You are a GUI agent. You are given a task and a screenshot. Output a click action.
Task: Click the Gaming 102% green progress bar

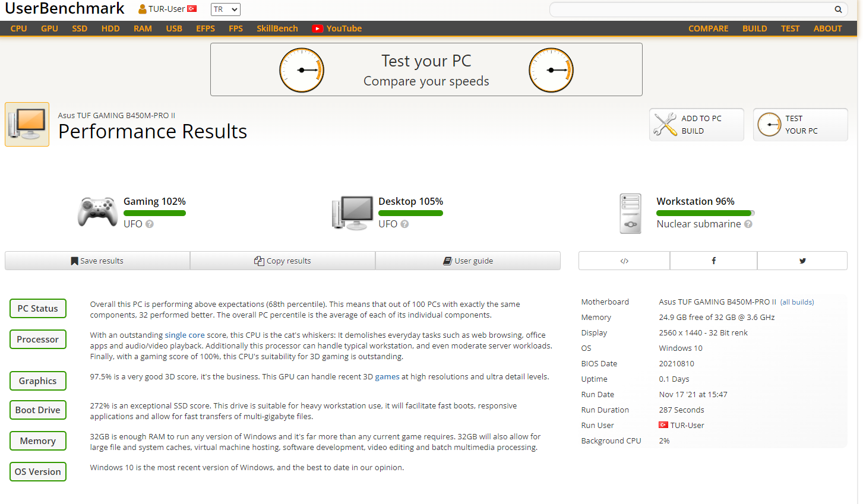click(154, 213)
